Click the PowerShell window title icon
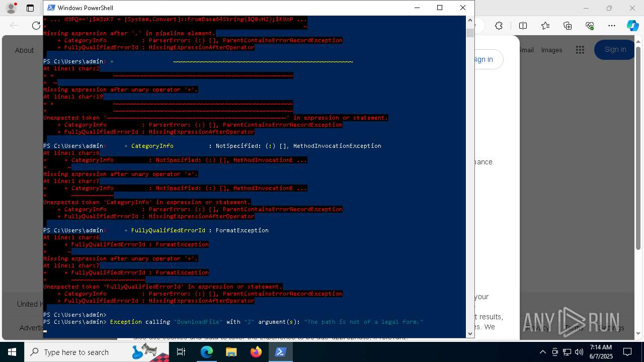 coord(51,8)
